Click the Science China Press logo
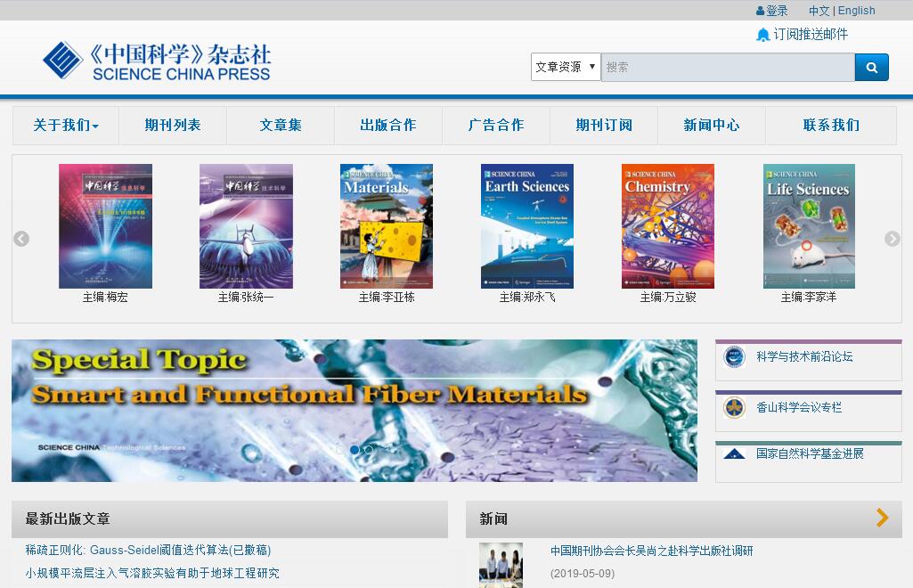The image size is (913, 588). (157, 61)
